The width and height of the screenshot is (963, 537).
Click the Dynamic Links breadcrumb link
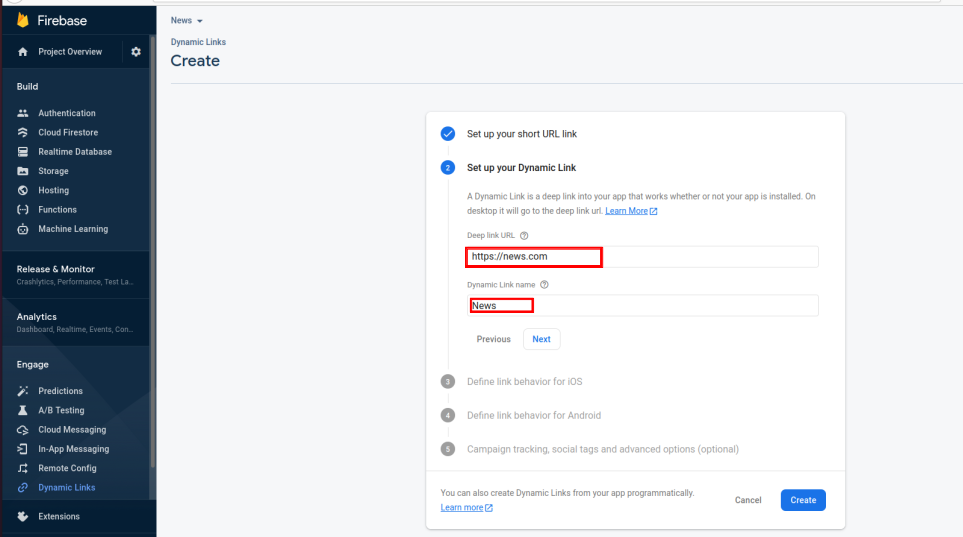point(198,42)
